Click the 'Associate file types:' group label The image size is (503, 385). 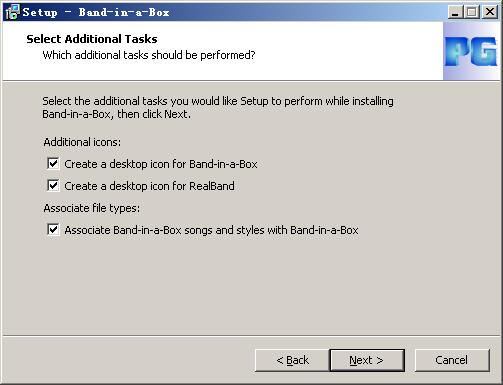[92, 208]
